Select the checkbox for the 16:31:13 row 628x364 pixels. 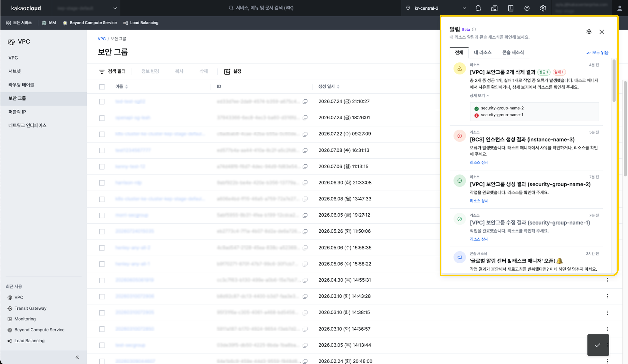102,150
